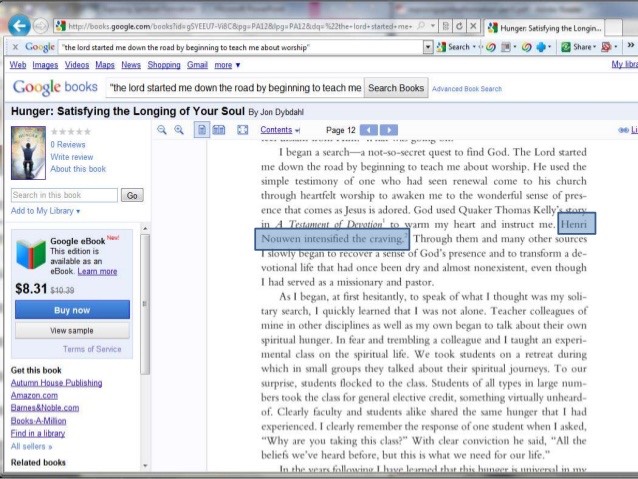The image size is (638, 479).
Task: Open the Gmail link
Action: click(197, 65)
